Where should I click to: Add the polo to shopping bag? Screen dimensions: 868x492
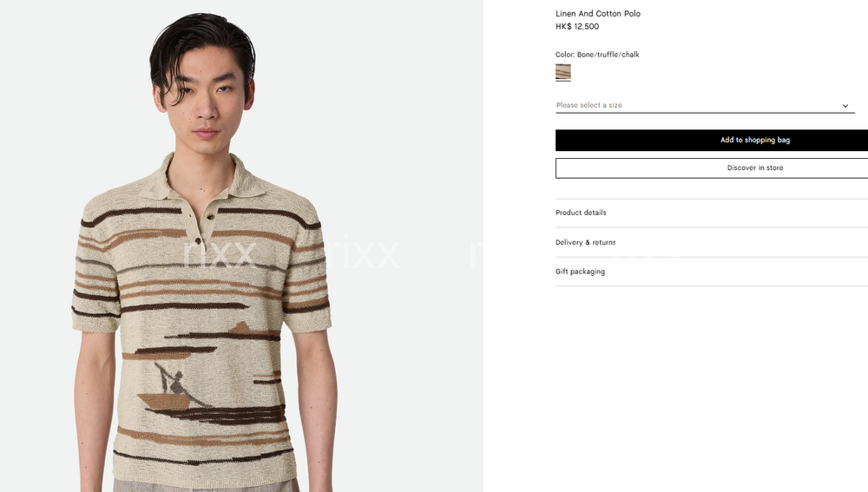pos(712,140)
